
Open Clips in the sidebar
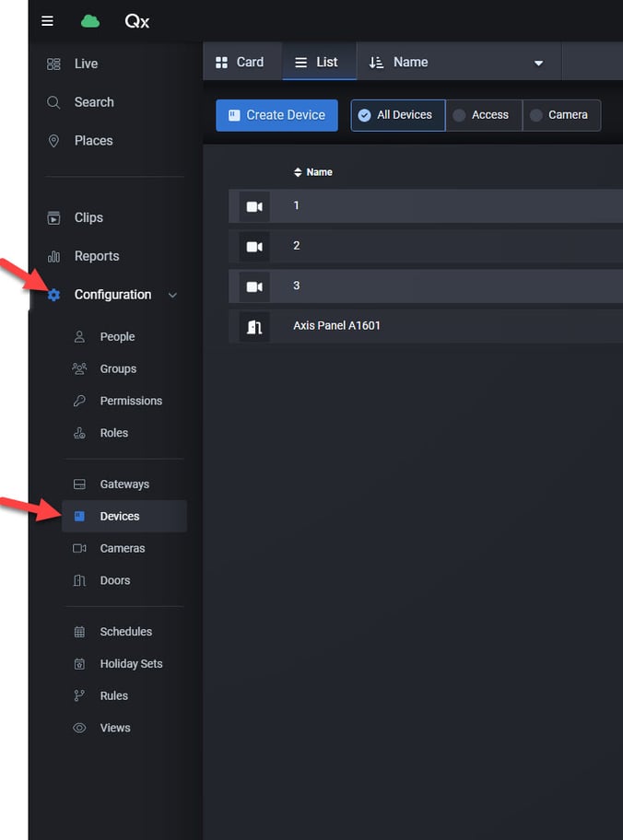[x=88, y=218]
